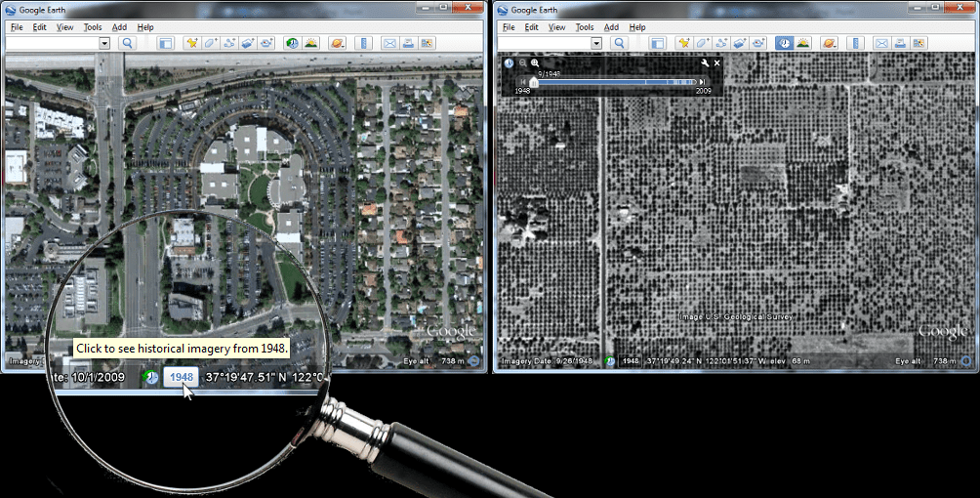Add path tool in left window
The height and width of the screenshot is (498, 980).
tap(229, 43)
